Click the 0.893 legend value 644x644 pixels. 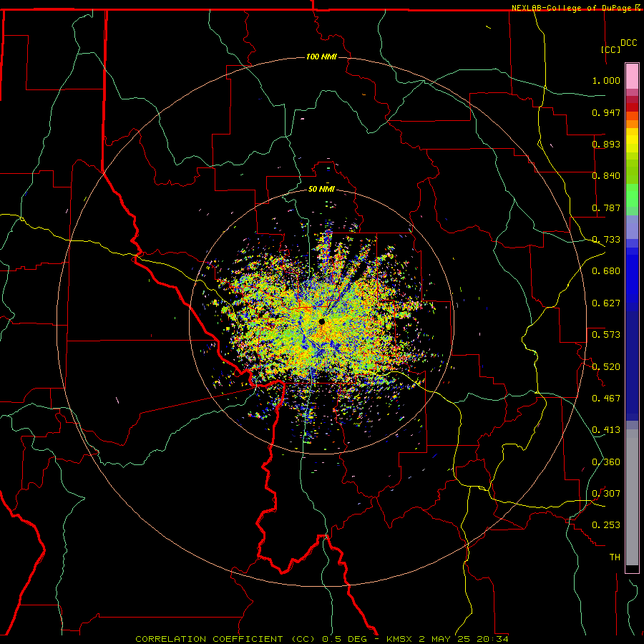606,144
